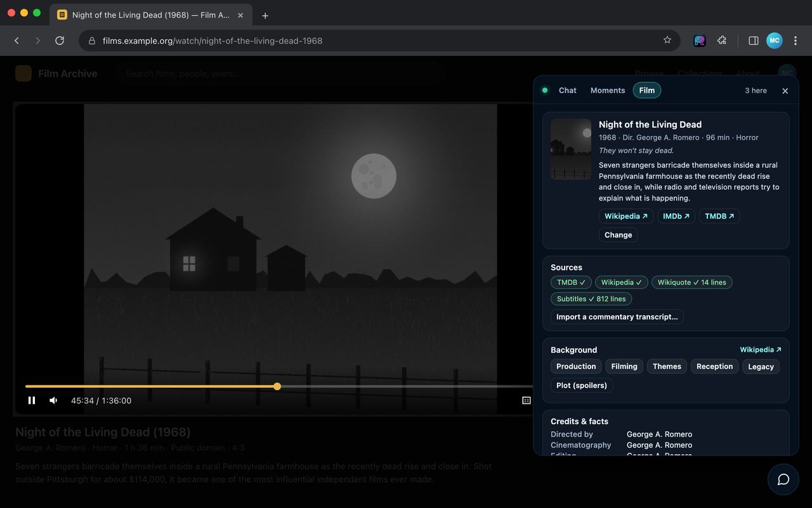Open the browser three-dot menu
This screenshot has width=812, height=508.
[796, 41]
